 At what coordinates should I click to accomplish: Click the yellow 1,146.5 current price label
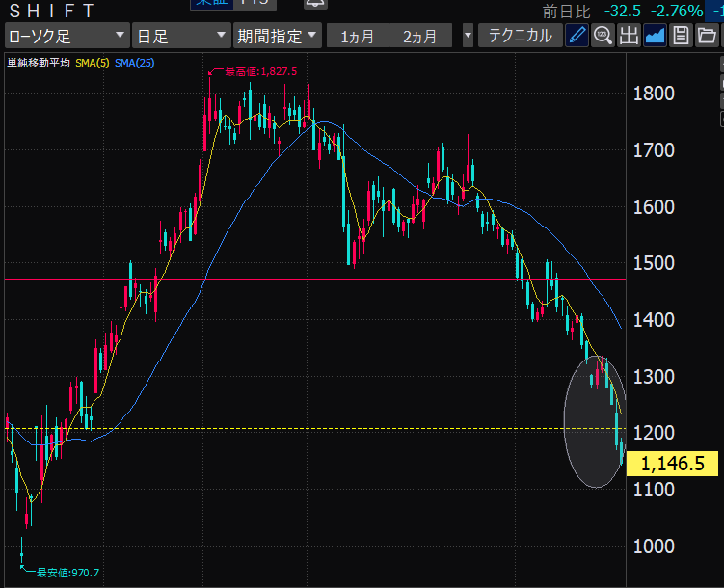coord(673,464)
